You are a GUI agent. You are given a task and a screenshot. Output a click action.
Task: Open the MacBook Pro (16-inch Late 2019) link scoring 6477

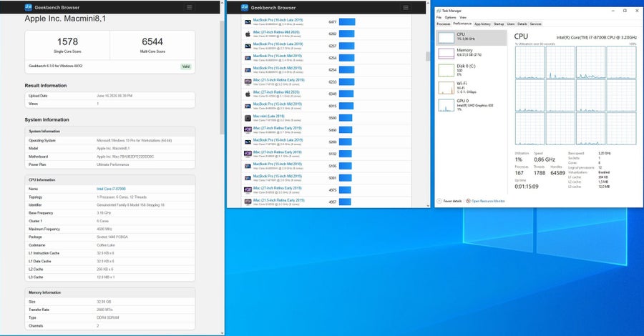[278, 20]
